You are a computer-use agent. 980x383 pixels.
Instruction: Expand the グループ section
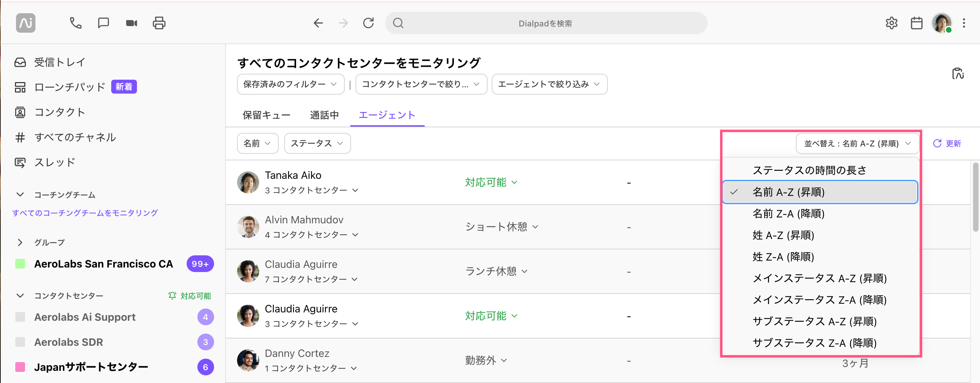[x=20, y=242]
